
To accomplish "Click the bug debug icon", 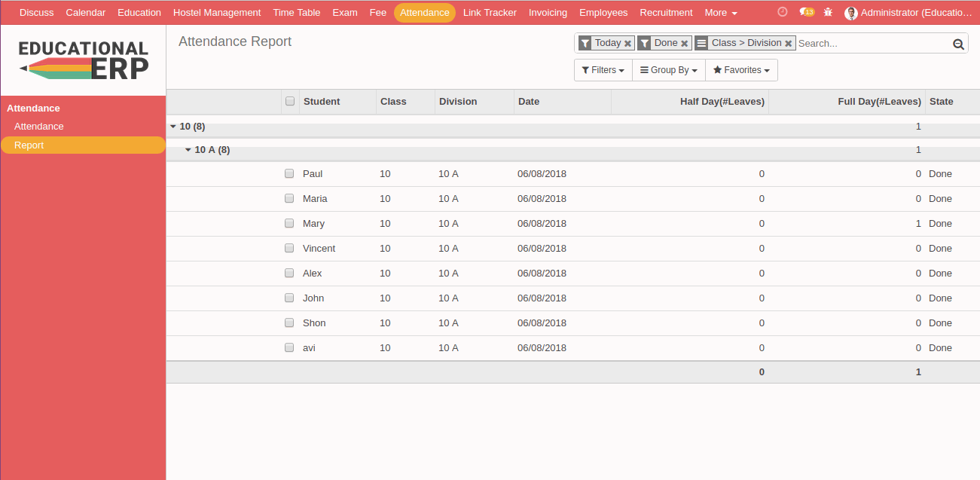I will (x=829, y=12).
